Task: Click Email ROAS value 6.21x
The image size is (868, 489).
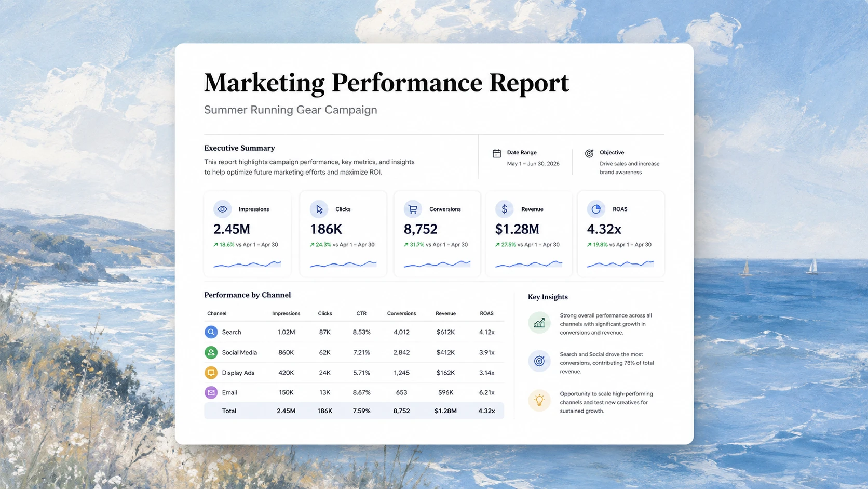Action: coord(486,392)
